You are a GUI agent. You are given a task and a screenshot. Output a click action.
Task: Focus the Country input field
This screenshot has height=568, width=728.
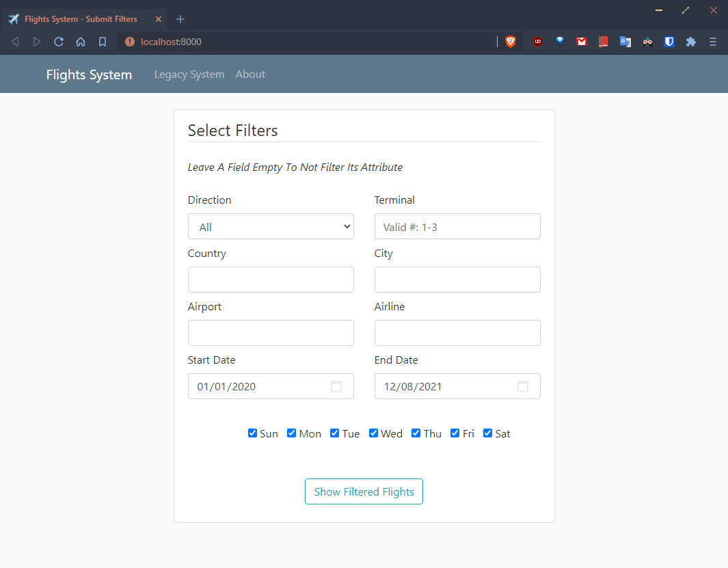pos(271,280)
